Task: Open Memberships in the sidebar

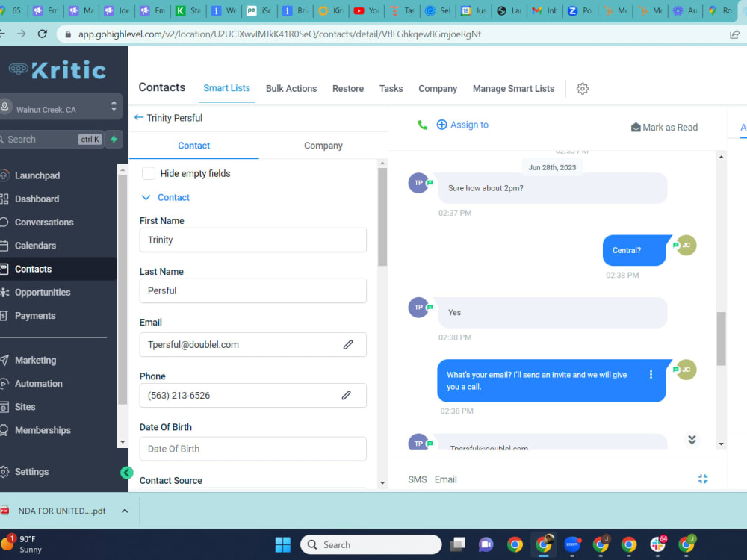Action: point(43,431)
